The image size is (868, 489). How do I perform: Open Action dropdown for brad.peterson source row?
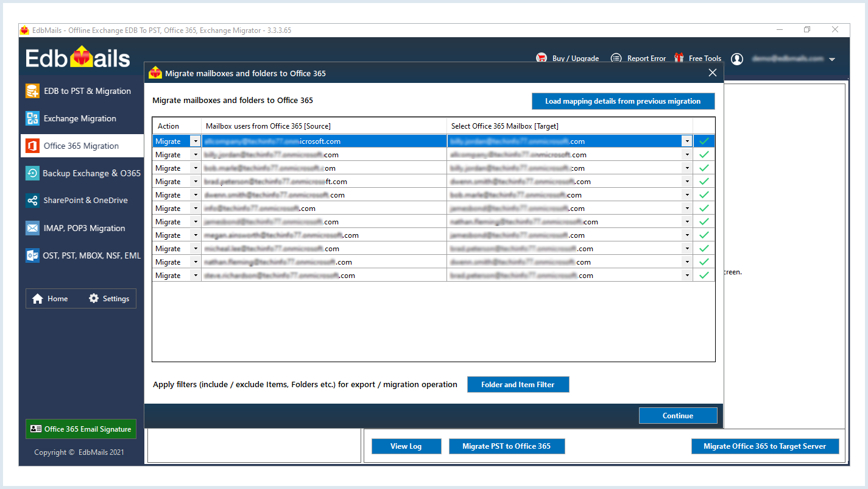[x=195, y=182]
